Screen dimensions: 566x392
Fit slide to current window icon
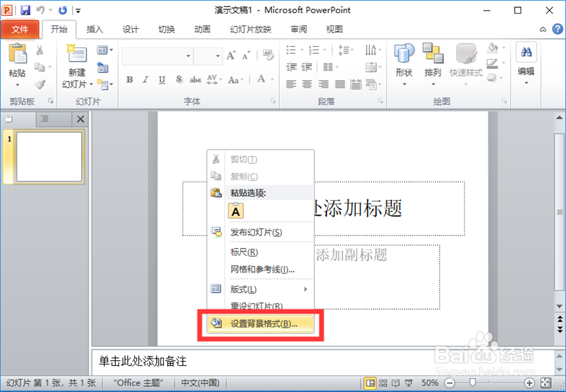coord(546,383)
